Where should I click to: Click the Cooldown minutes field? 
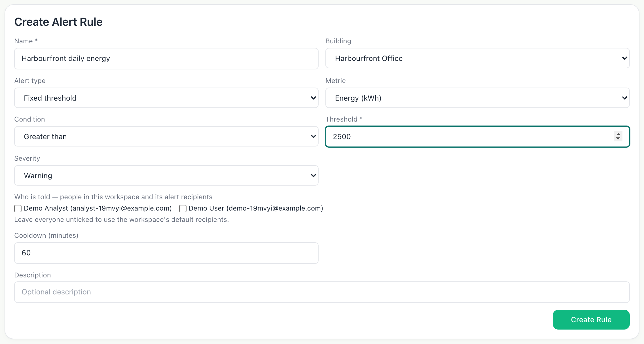click(x=166, y=253)
